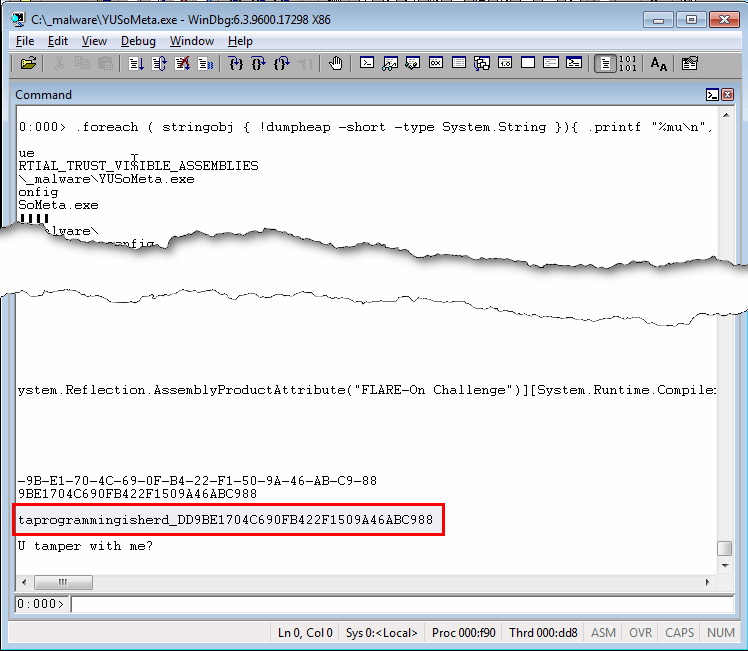
Task: Open the Window menu
Action: coord(191,41)
